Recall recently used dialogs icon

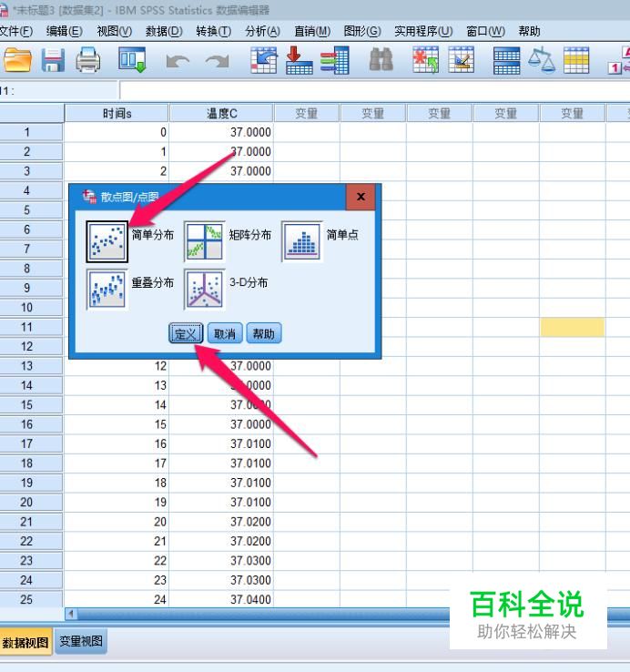coord(132,60)
